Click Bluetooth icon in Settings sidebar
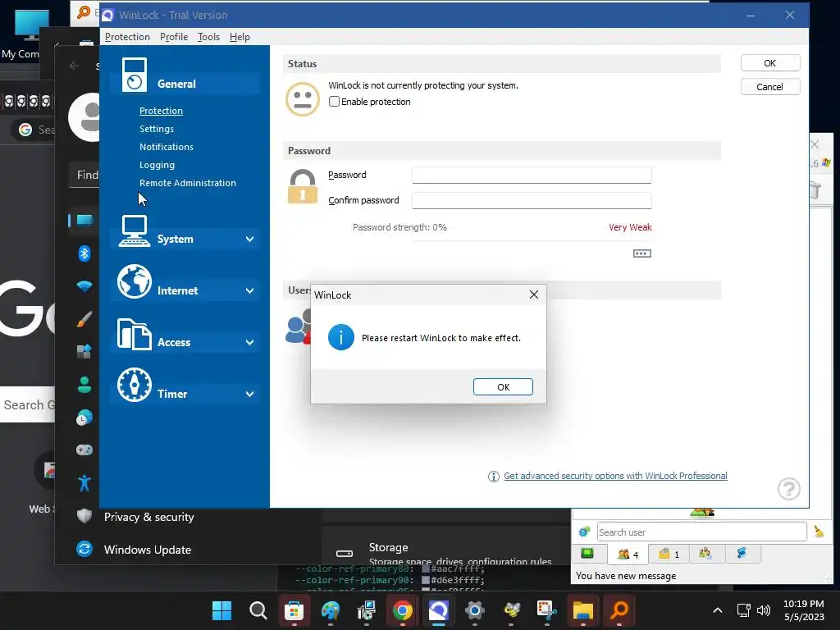The width and height of the screenshot is (840, 630). (84, 253)
